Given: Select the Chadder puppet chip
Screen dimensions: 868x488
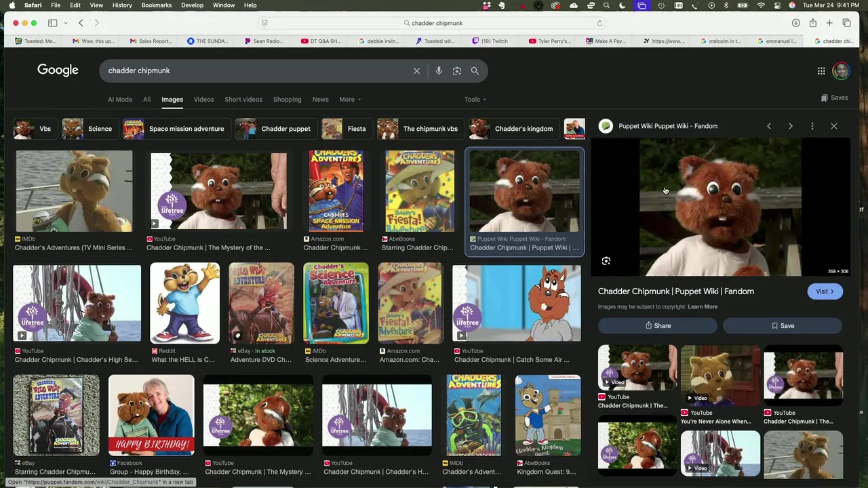Looking at the screenshot, I should [275, 129].
